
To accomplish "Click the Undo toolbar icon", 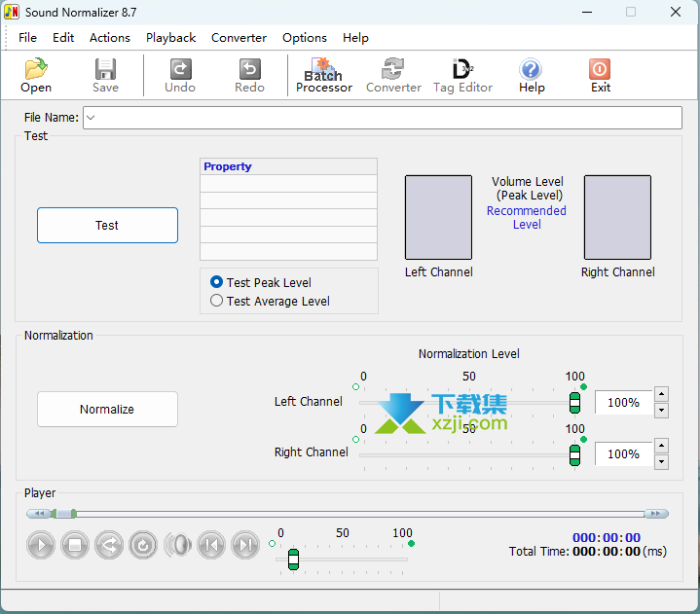I will coord(180,75).
